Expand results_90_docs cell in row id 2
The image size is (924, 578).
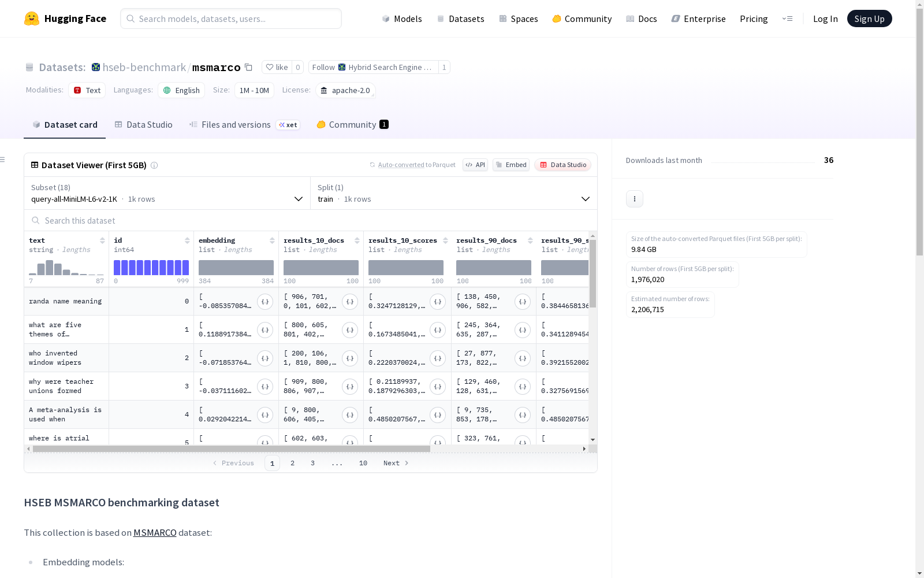[523, 358]
